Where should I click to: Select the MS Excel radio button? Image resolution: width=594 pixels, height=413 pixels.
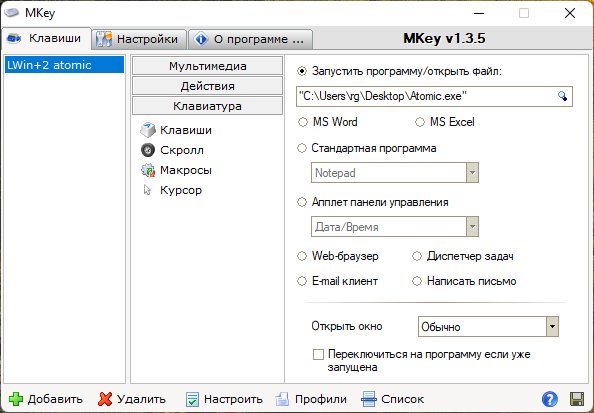(420, 122)
